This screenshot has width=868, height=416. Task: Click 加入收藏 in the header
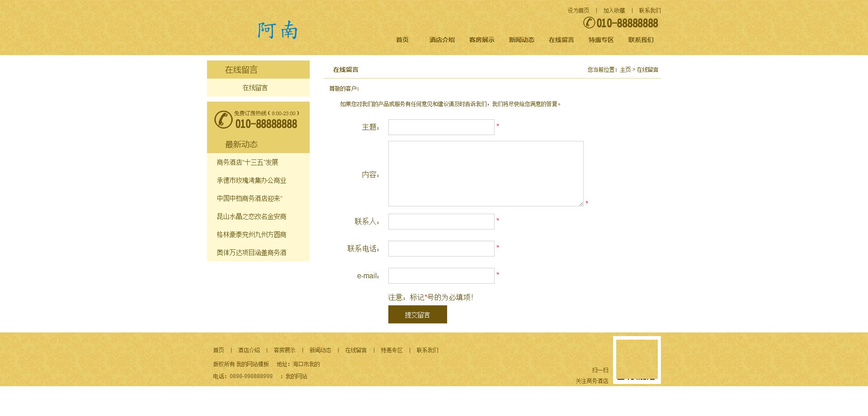click(614, 10)
